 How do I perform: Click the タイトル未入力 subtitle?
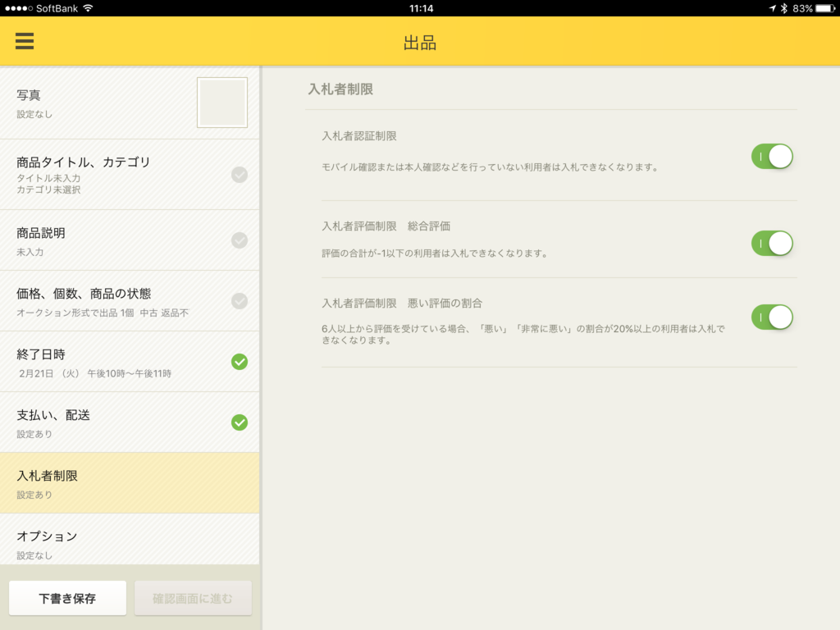pyautogui.click(x=48, y=178)
